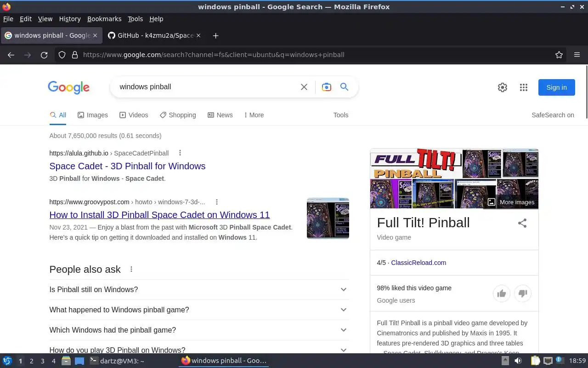Show the desktop from taskbar

tap(79, 361)
